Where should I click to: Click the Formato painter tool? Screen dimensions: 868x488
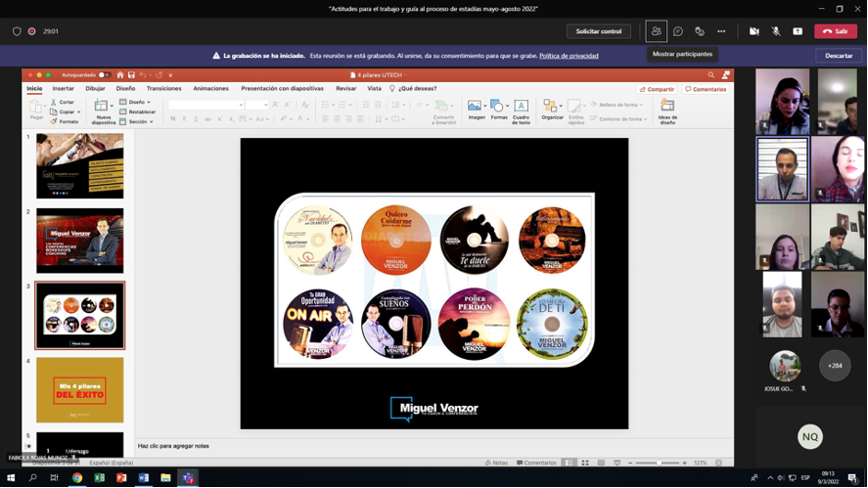click(65, 121)
